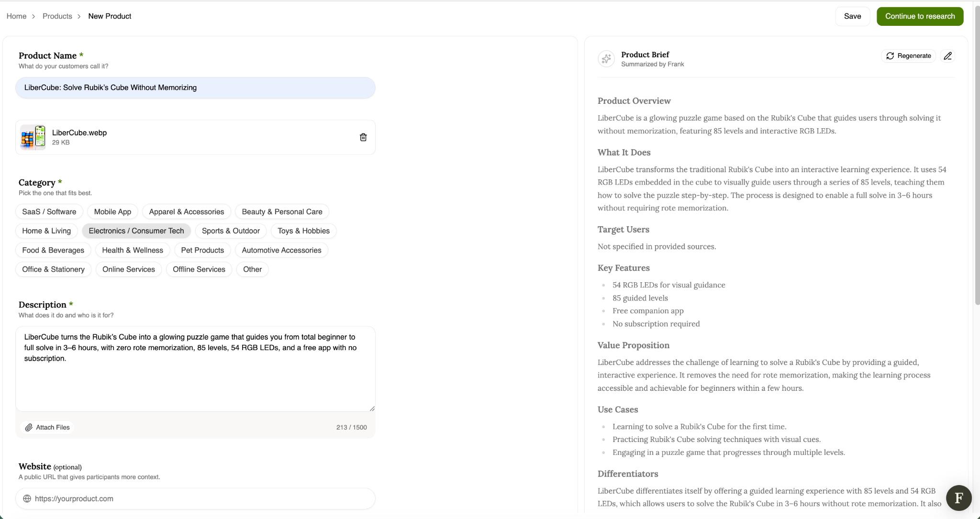Screen dimensions: 980x519
Task: Click the pencil edit icon in Product Brief
Action: (x=947, y=56)
